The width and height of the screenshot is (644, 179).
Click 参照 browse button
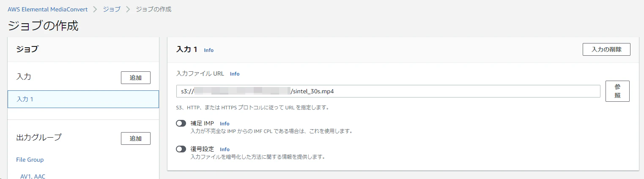pyautogui.click(x=617, y=91)
